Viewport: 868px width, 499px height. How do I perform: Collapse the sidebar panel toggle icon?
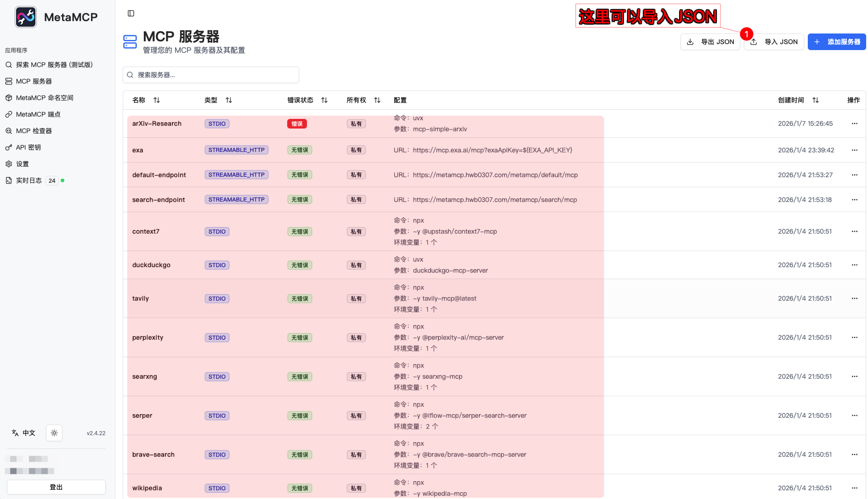[131, 13]
